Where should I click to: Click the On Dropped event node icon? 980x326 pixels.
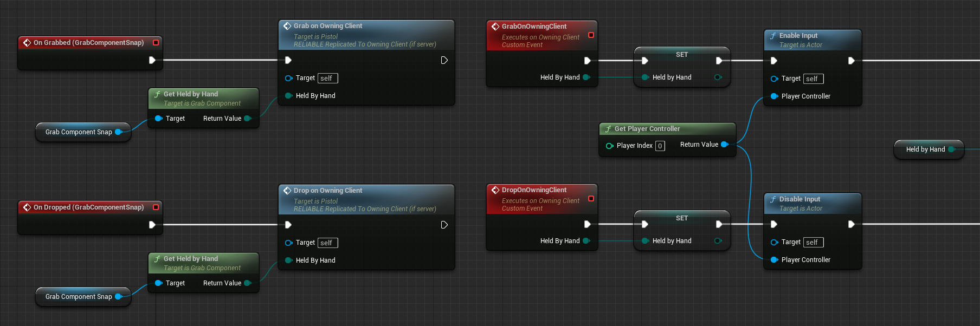[27, 207]
